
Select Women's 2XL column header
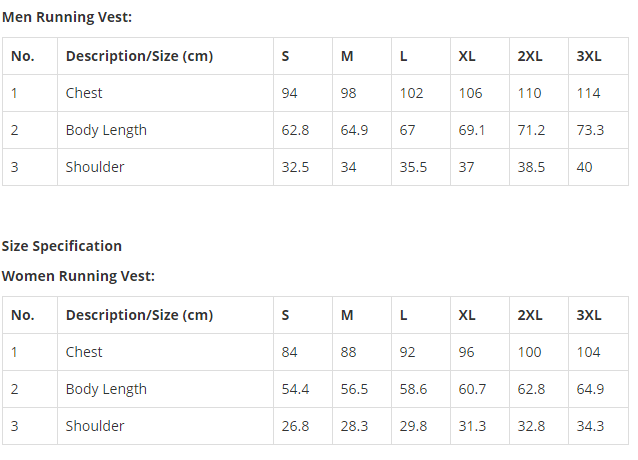(x=530, y=315)
